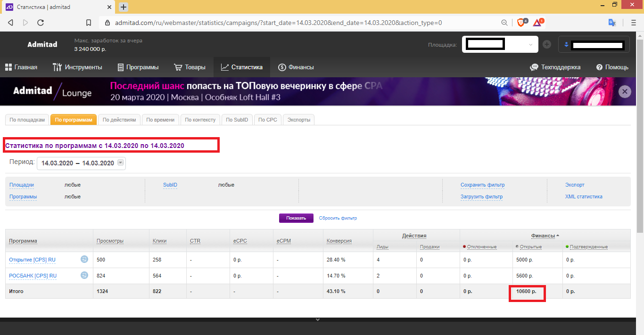Click the Экспорт link
Viewport: 644px width, 335px height.
tap(575, 185)
